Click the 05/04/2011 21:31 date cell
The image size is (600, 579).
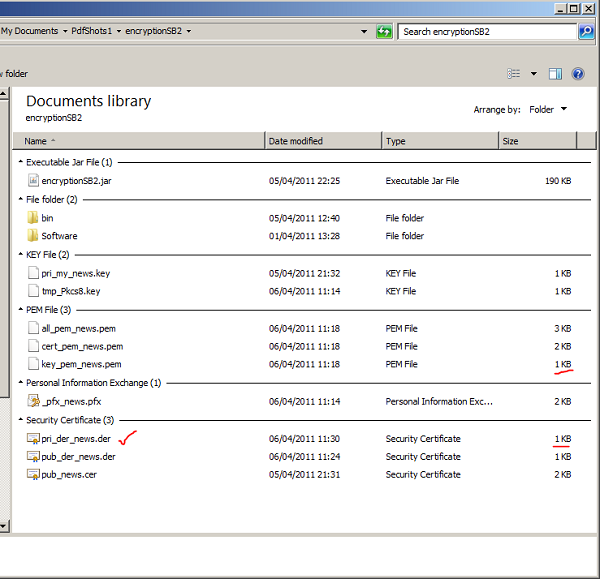pos(304,475)
